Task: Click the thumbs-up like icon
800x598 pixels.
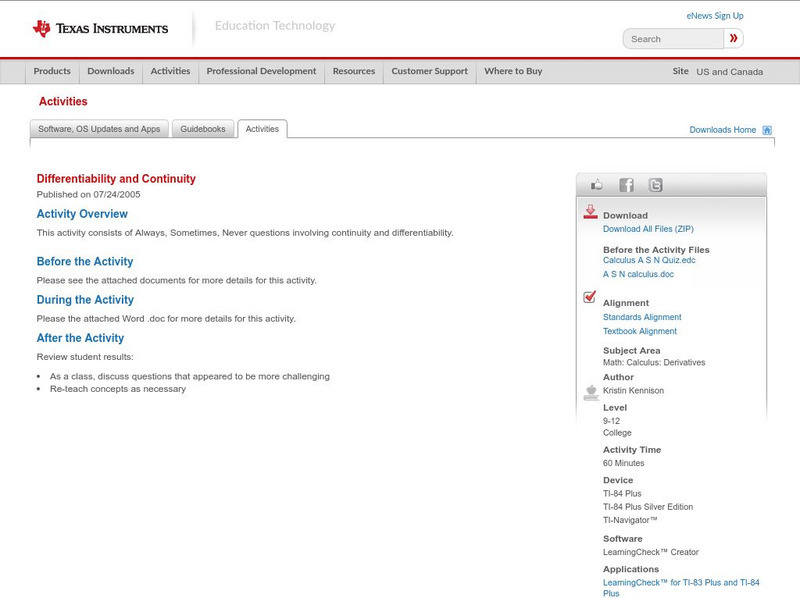Action: point(596,185)
